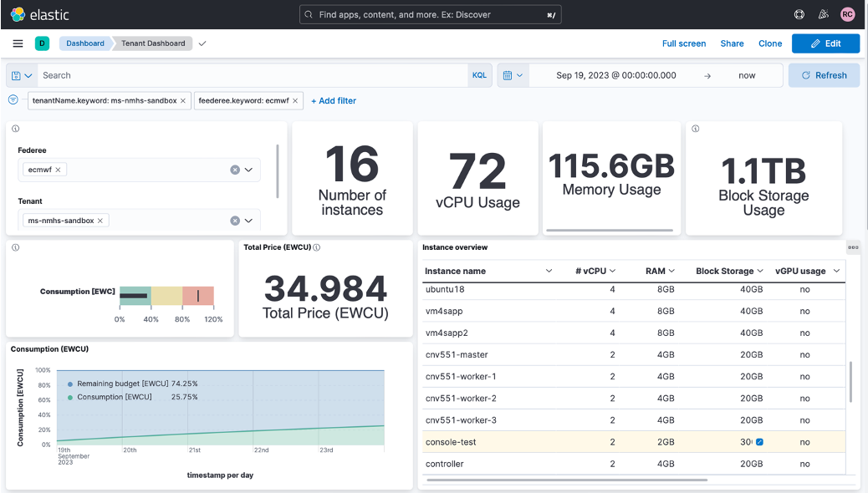Image resolution: width=868 pixels, height=493 pixels.
Task: Click Full screen
Action: 684,43
